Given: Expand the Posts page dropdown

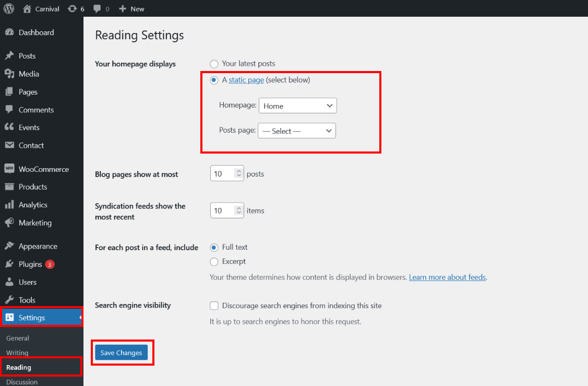Looking at the screenshot, I should click(x=296, y=131).
